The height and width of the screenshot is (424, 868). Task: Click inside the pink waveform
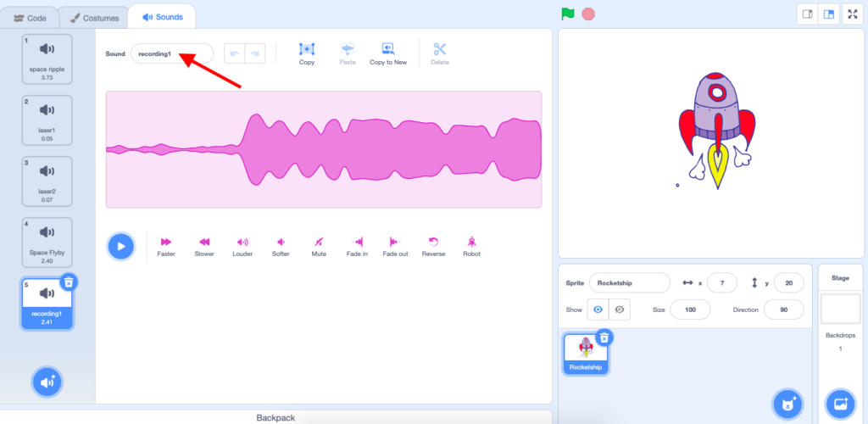(324, 149)
